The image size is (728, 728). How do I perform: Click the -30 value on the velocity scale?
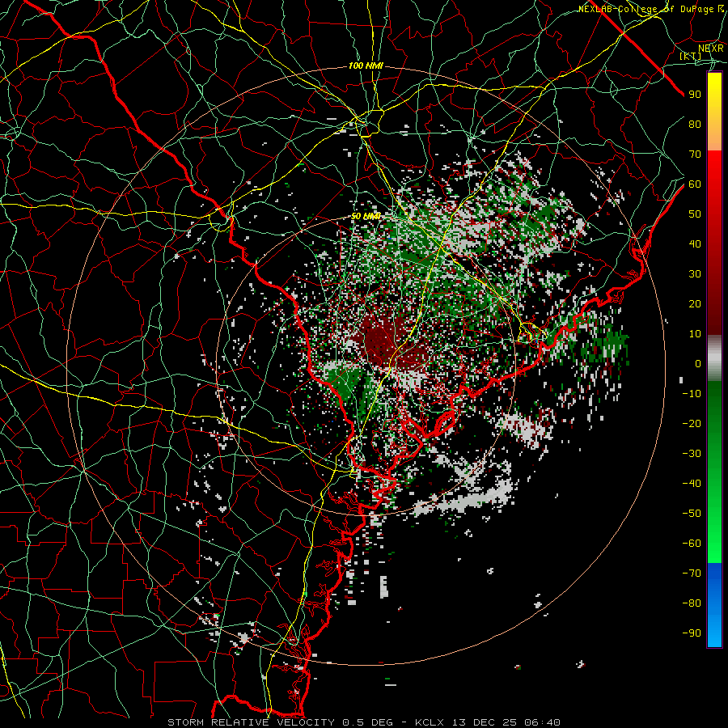tap(692, 454)
